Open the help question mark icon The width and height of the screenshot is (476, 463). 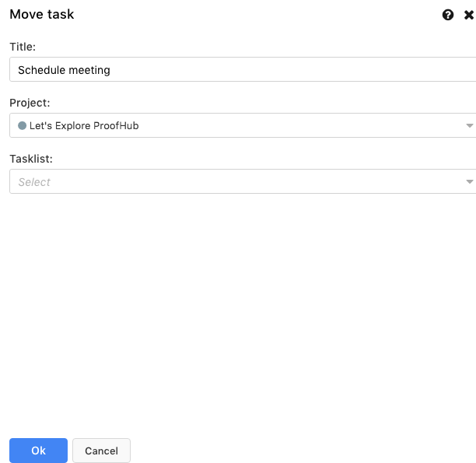pyautogui.click(x=448, y=15)
